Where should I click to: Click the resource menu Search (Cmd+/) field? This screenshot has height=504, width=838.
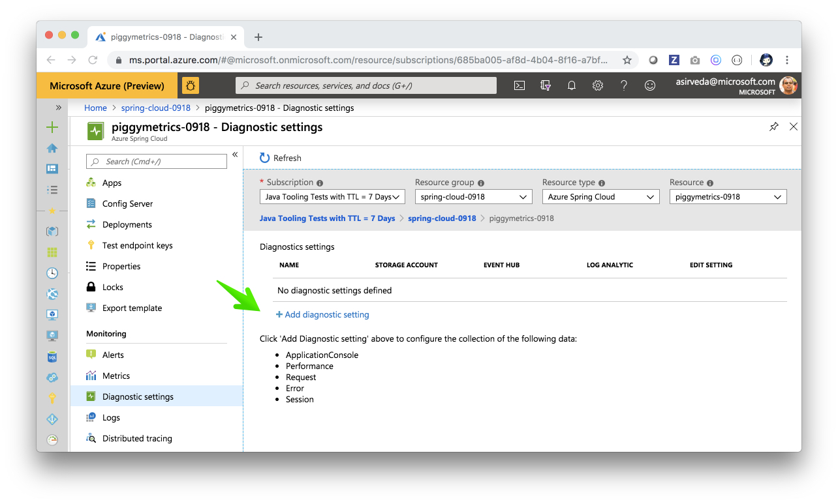coord(157,162)
